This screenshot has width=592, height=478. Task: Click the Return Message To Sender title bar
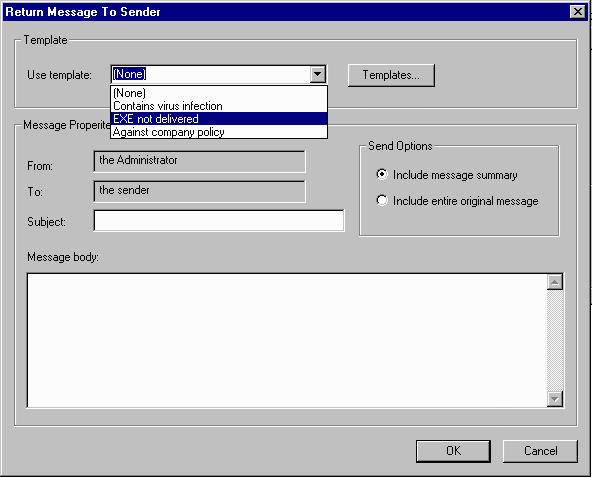287,12
